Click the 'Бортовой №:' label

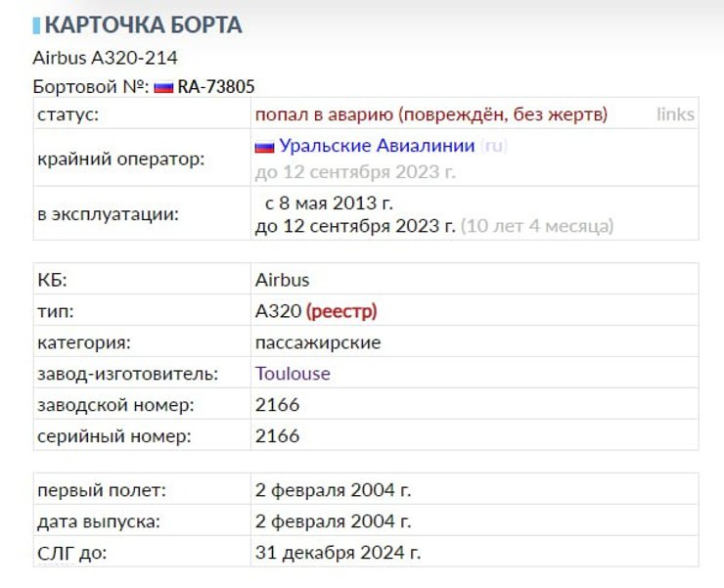[91, 87]
